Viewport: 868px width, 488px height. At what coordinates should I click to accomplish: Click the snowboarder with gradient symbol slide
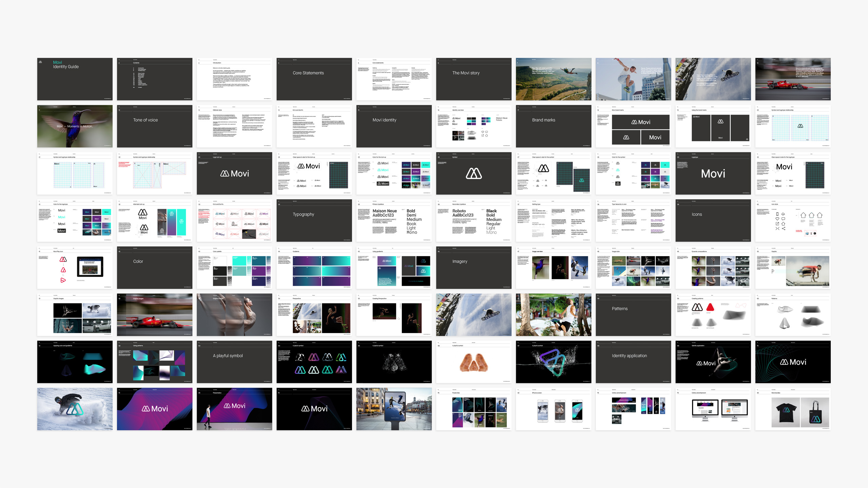(75, 409)
